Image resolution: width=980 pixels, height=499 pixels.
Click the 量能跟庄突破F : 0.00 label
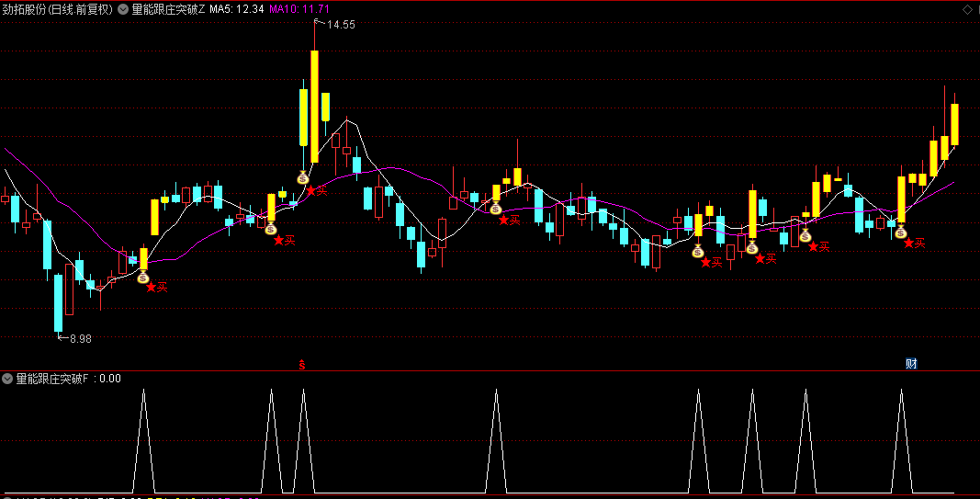pos(68,379)
